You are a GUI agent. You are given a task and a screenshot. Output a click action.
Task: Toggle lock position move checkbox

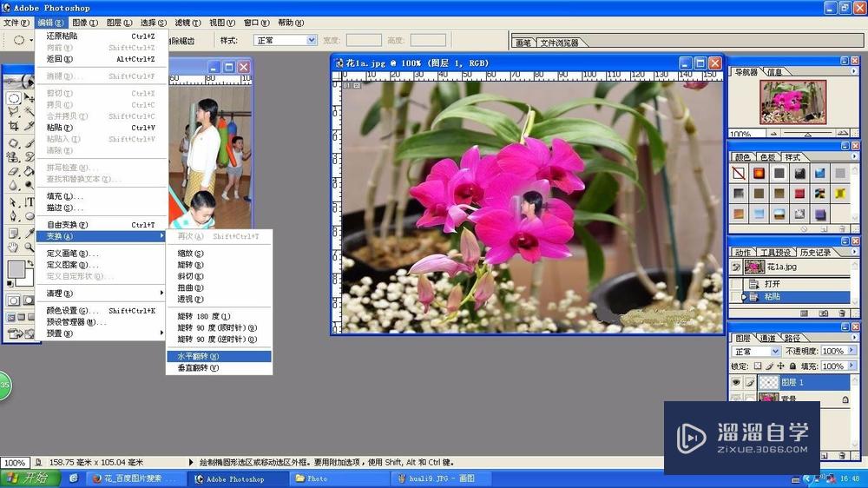pyautogui.click(x=780, y=366)
